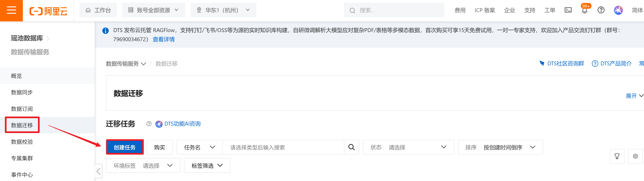Click the help icon beside 迁移任务
Viewport: 644px width, 181px height.
click(x=149, y=124)
